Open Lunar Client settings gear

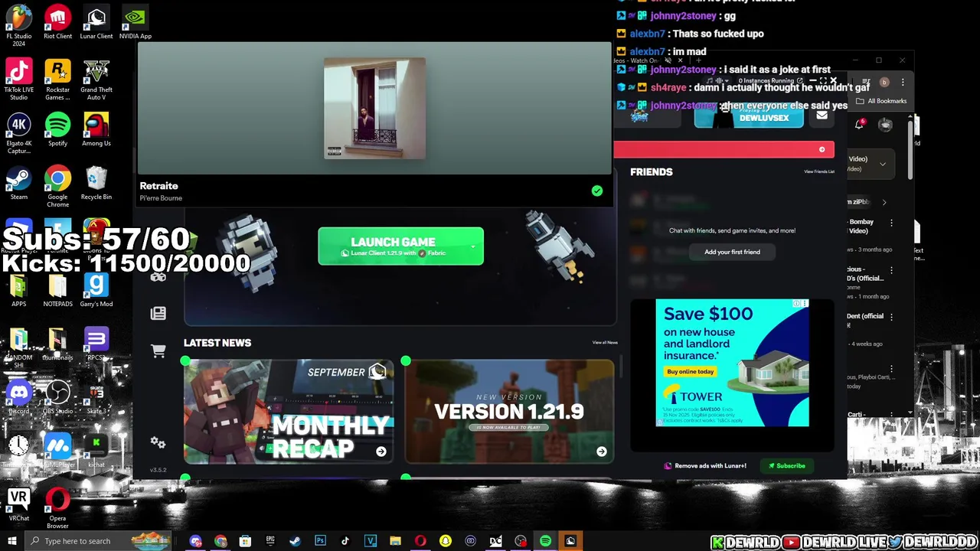pyautogui.click(x=158, y=442)
